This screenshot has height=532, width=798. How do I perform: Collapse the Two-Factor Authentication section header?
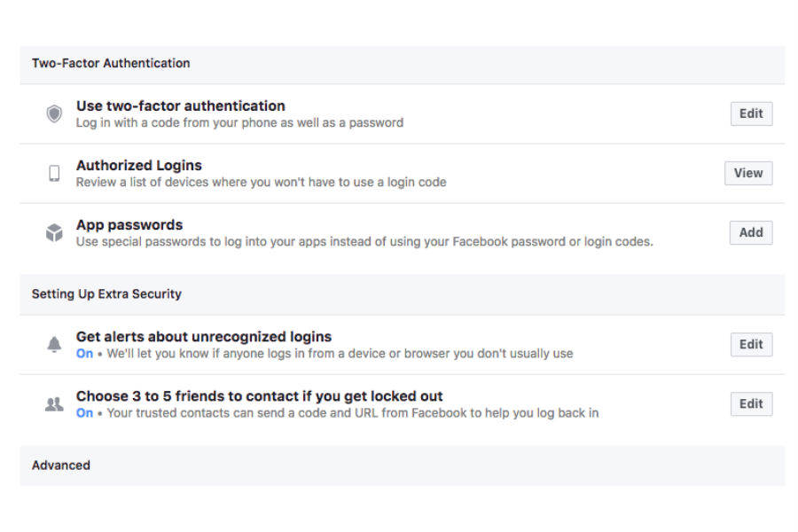click(111, 63)
